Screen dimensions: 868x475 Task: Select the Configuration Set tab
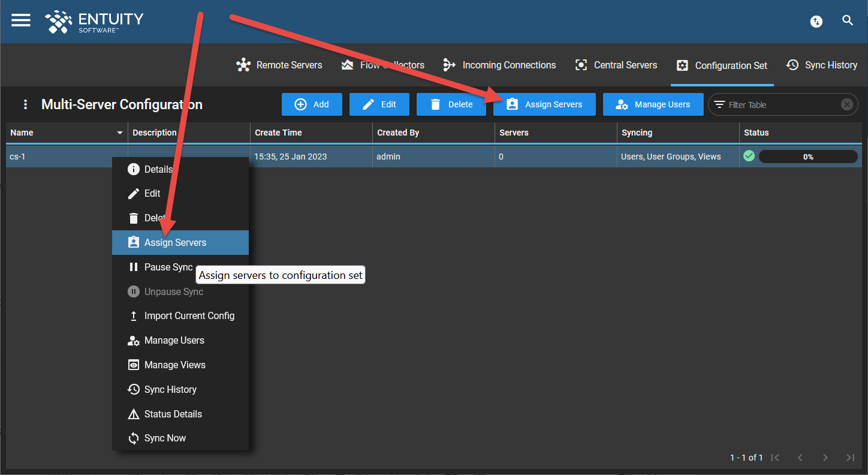pos(722,65)
